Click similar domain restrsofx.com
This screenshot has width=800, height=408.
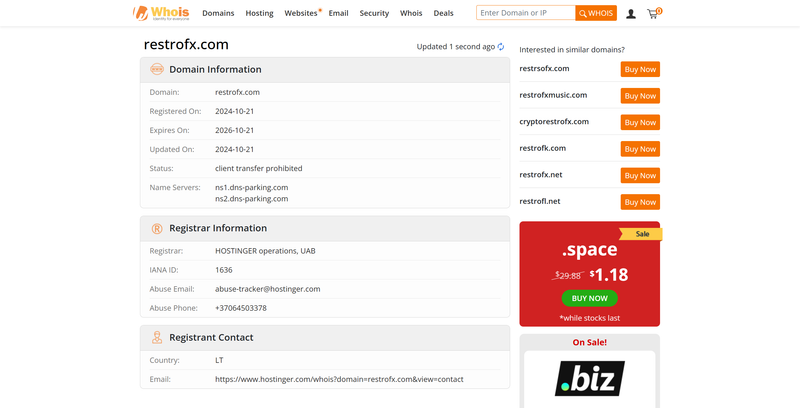[544, 68]
